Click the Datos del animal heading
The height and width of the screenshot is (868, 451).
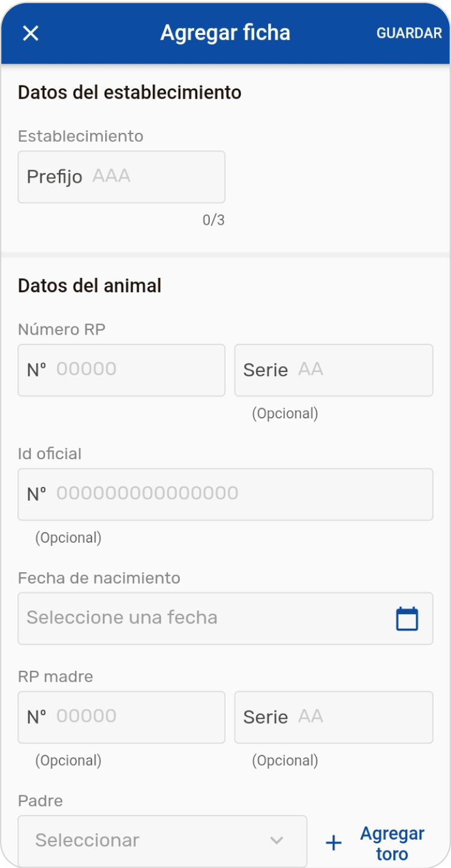coord(90,286)
